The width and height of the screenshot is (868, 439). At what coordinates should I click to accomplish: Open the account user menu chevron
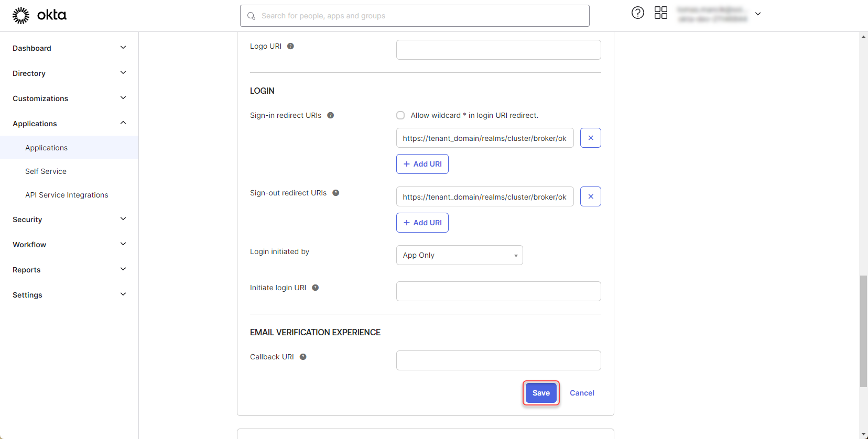tap(757, 14)
